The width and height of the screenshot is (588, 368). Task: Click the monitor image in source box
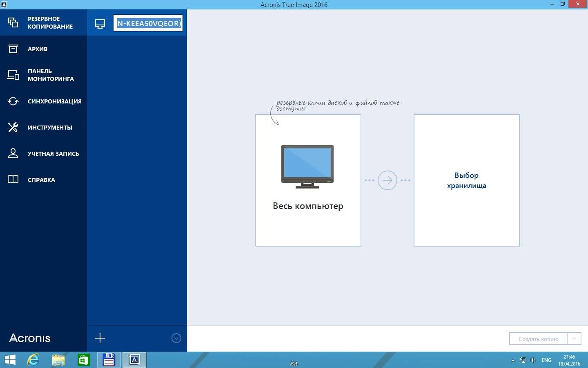click(307, 166)
